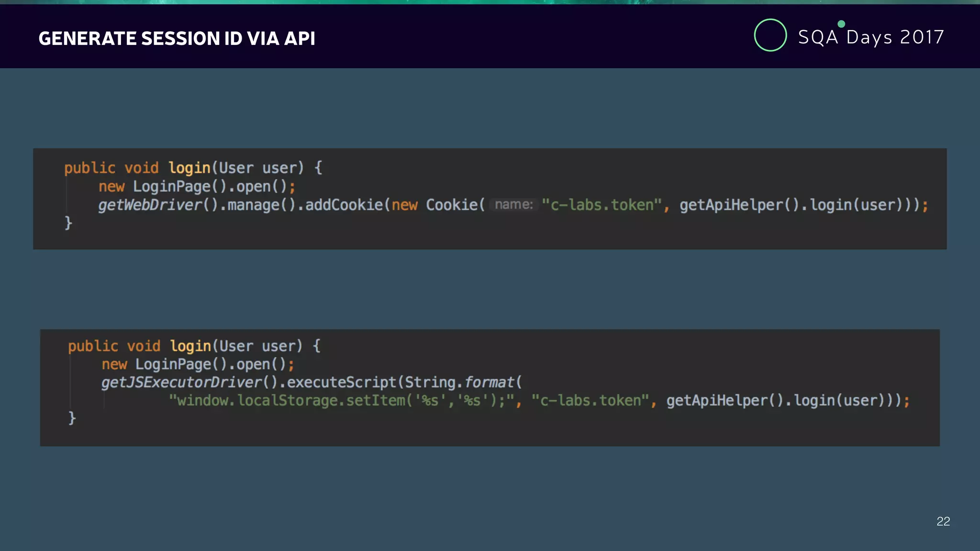Viewport: 980px width, 551px height.
Task: Click 'addCookie(' in the first code block
Action: pyautogui.click(x=348, y=205)
